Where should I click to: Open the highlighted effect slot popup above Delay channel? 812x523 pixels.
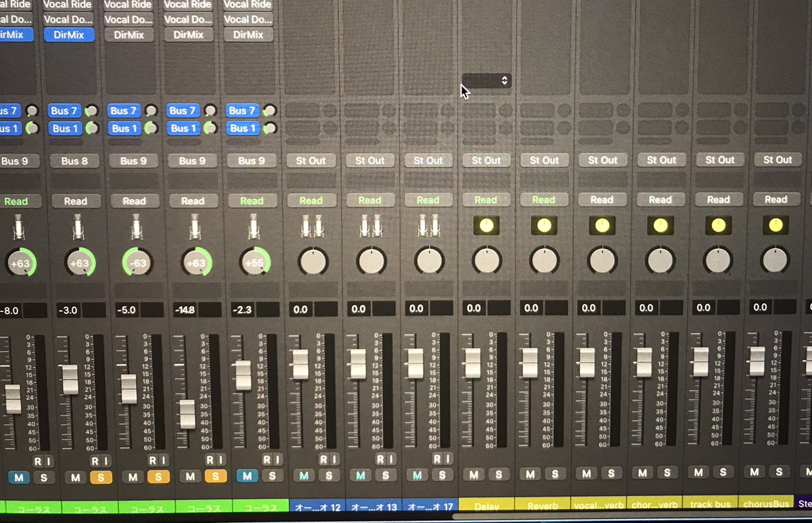pos(487,81)
